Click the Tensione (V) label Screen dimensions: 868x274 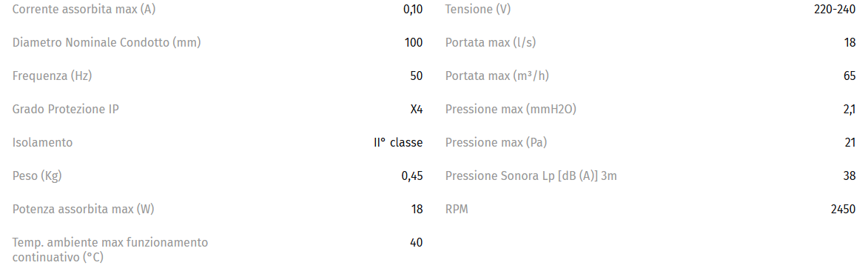point(478,10)
